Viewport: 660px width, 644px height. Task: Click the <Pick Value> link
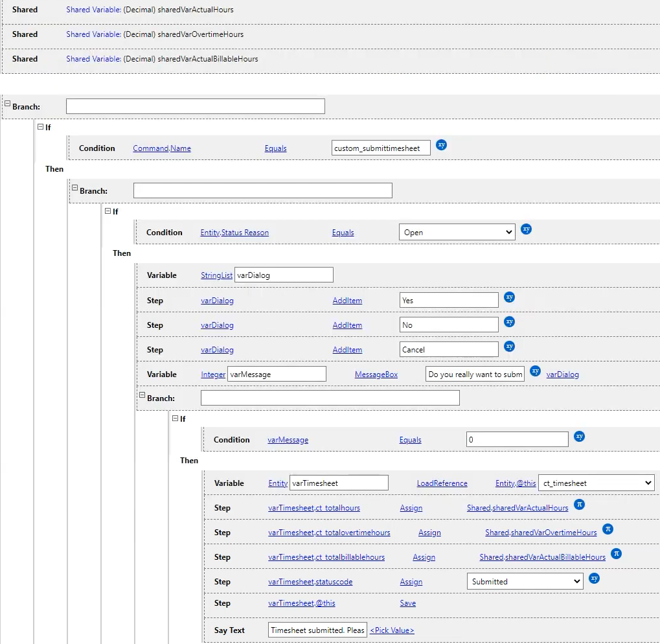(392, 630)
